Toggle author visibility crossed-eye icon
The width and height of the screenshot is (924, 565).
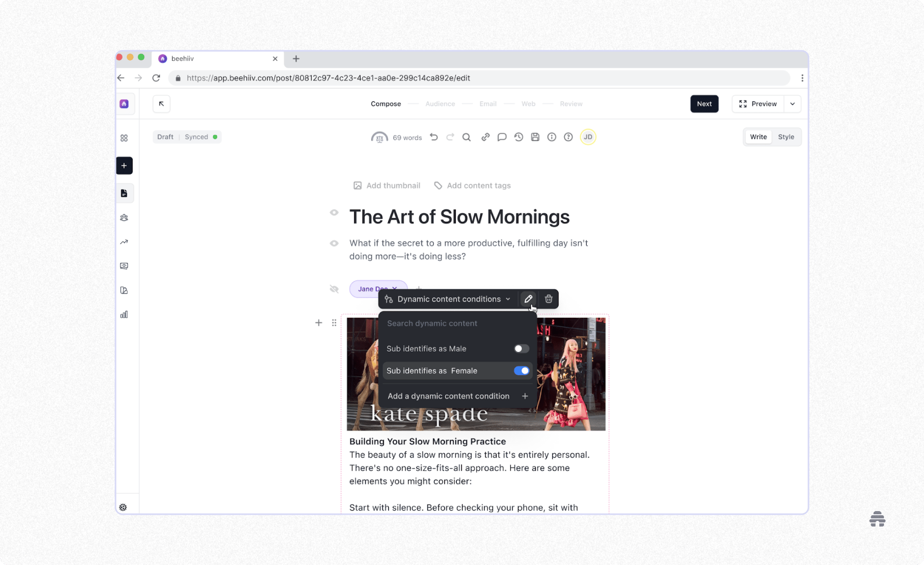coord(334,289)
